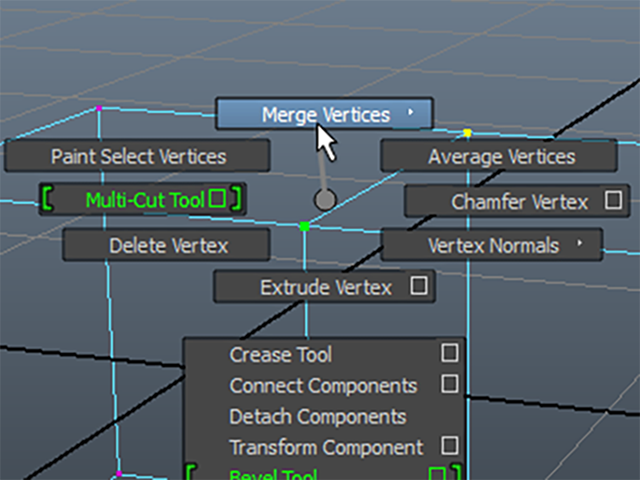Click the green selected vertex
The width and height of the screenshot is (640, 480).
(x=304, y=226)
